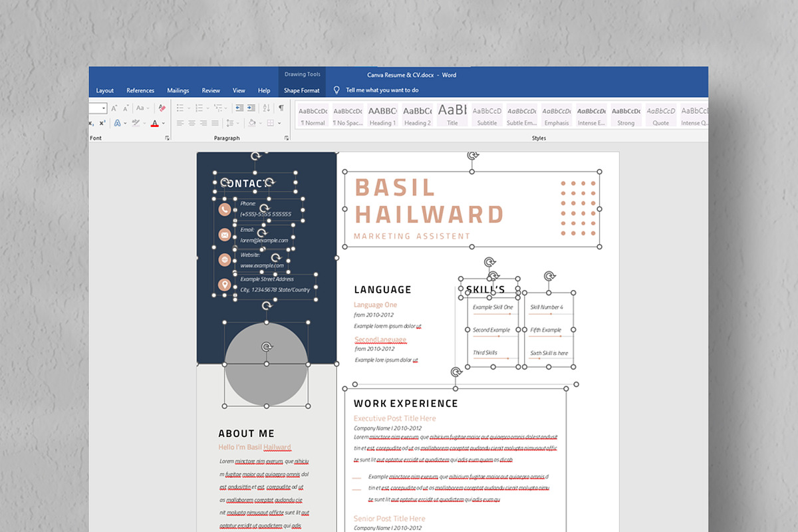Viewport: 798px width, 532px height.
Task: Toggle the show paragraph marks pilcrow
Action: [281, 108]
